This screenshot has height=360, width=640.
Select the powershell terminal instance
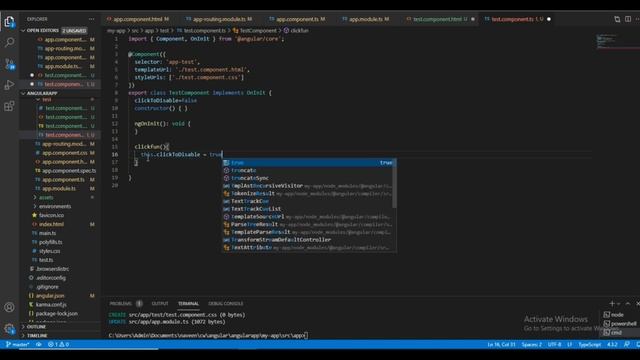click(620, 324)
